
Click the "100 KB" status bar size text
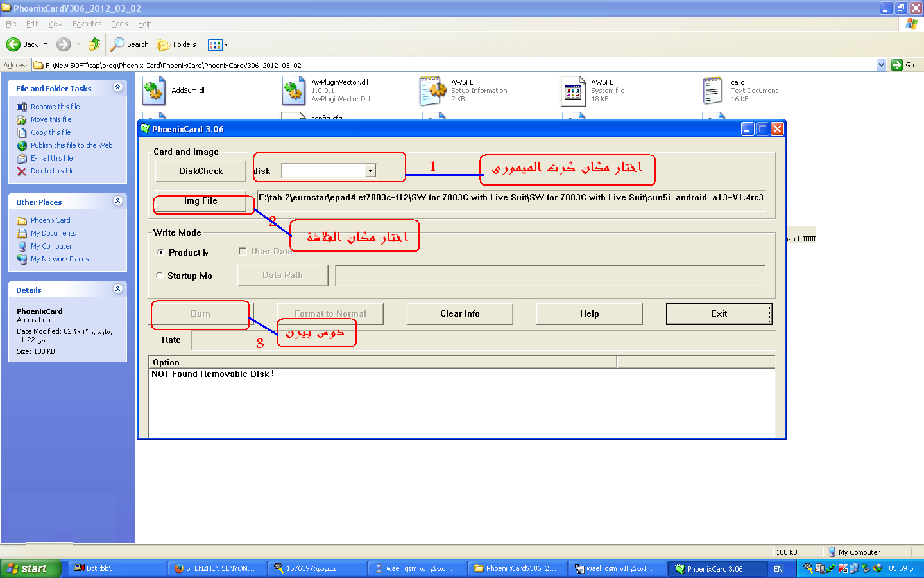(x=787, y=552)
